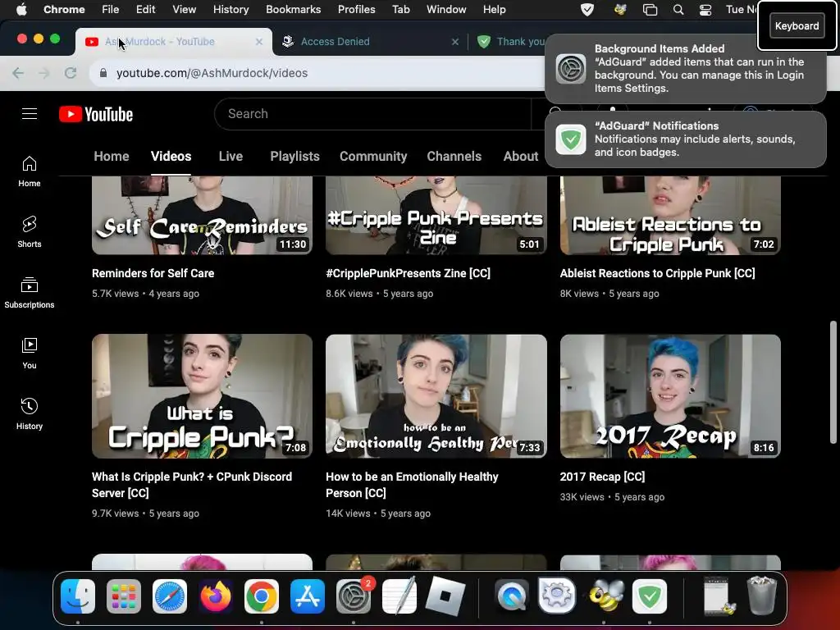Open the History menu
The height and width of the screenshot is (630, 840).
coord(231,10)
